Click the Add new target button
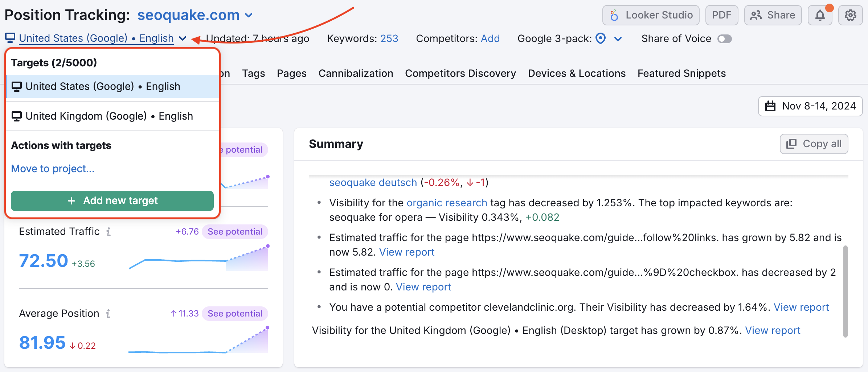The height and width of the screenshot is (372, 868). [x=112, y=201]
